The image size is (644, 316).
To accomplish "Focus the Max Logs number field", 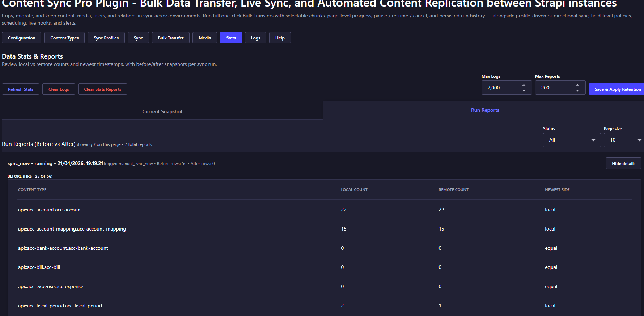I will [507, 88].
